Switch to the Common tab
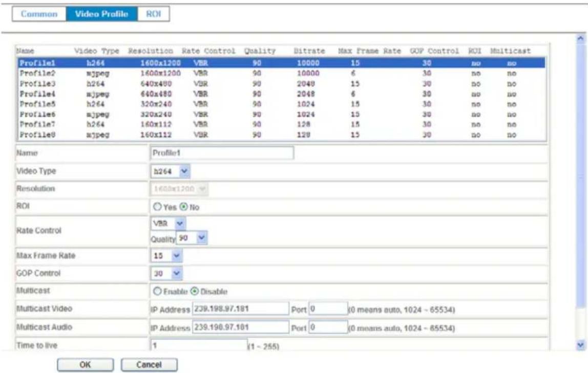 (x=39, y=14)
